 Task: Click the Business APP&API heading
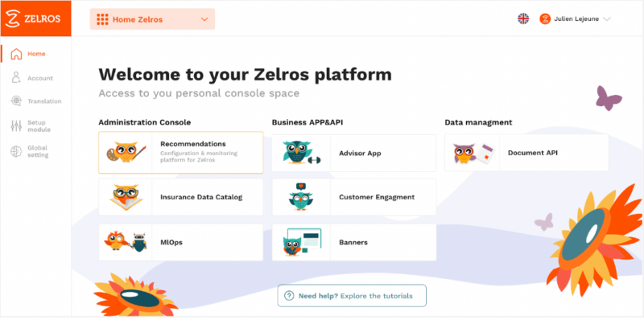(308, 122)
